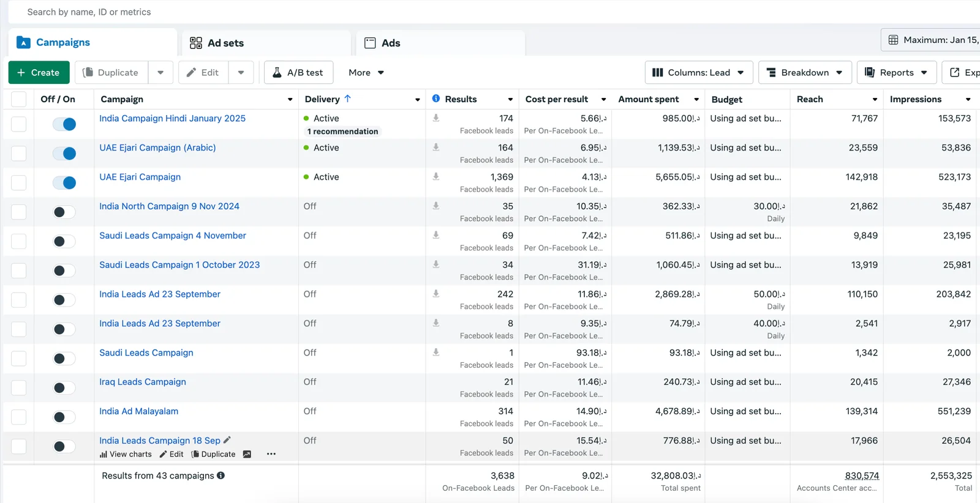The width and height of the screenshot is (980, 503).
Task: Click the A/B test flask button
Action: [x=298, y=72]
